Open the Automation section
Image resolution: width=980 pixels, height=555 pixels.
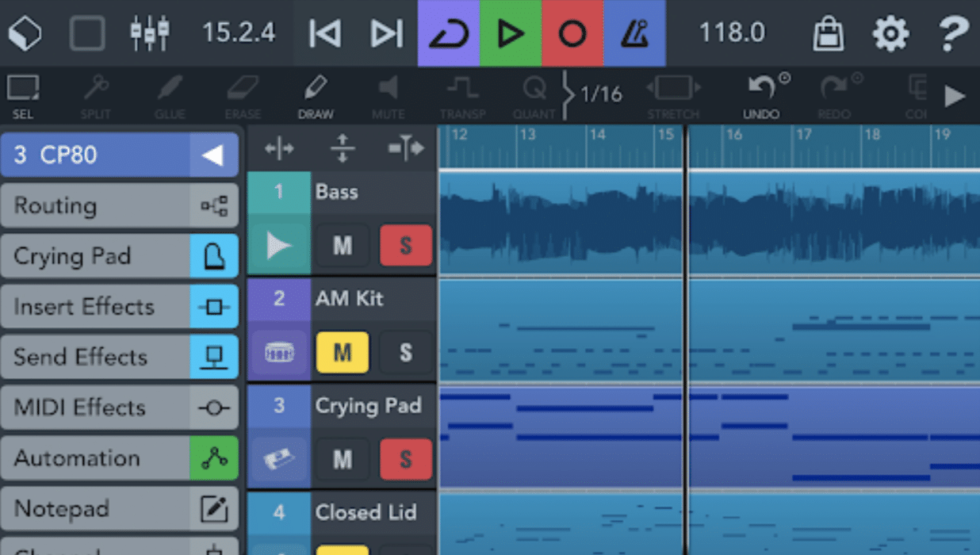point(119,458)
